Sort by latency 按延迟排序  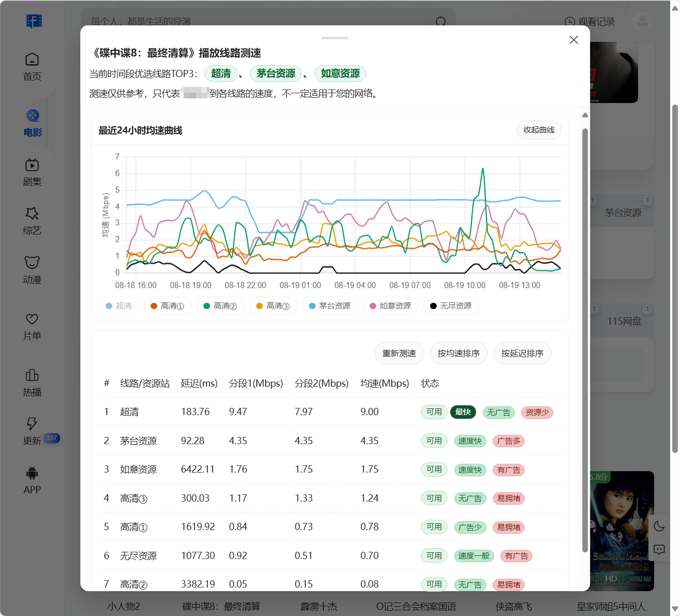pos(522,354)
